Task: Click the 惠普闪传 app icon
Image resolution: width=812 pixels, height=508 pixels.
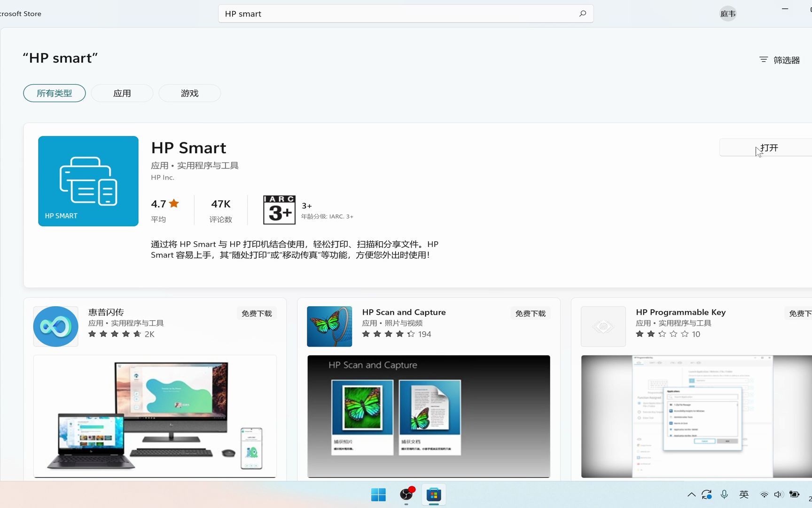Action: pos(55,326)
